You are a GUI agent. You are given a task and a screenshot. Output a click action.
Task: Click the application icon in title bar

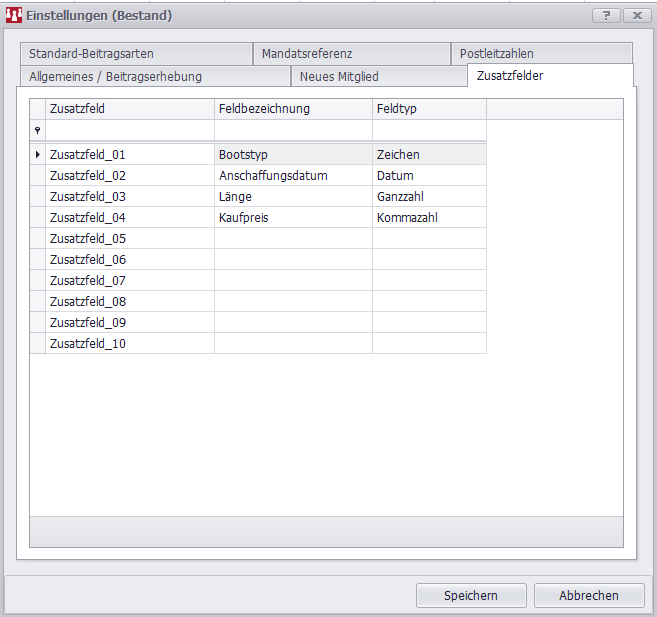[14, 16]
